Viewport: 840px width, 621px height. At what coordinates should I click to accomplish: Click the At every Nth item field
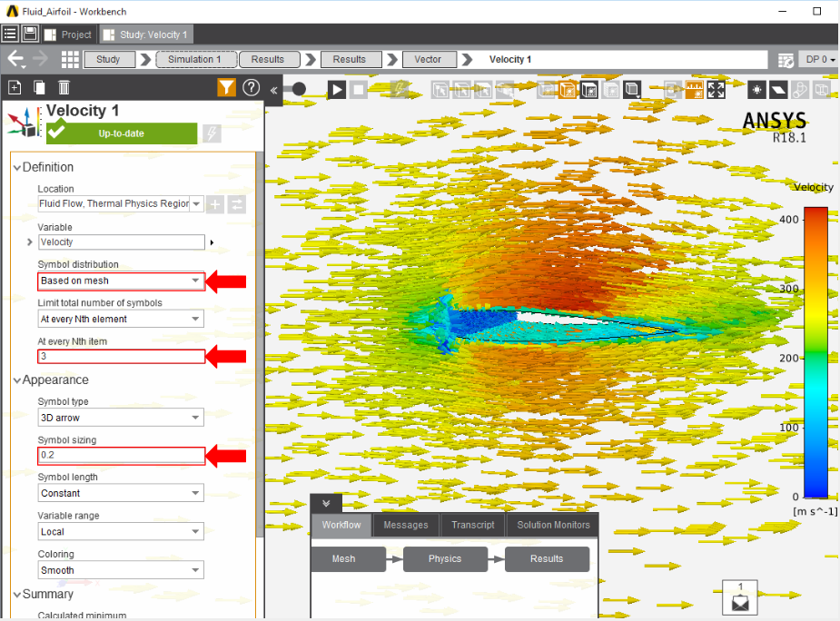point(121,356)
